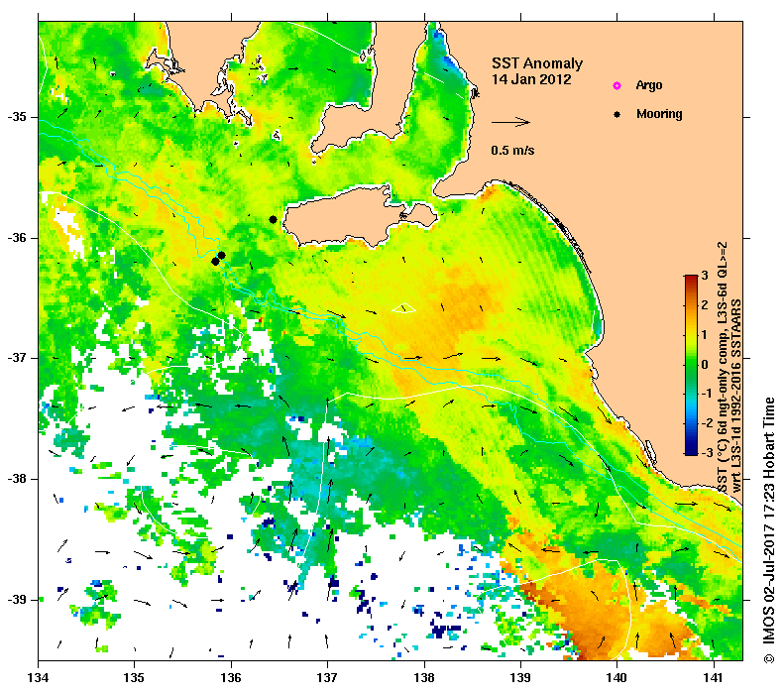
Task: Click the -35 latitude axis label
Action: pos(17,117)
